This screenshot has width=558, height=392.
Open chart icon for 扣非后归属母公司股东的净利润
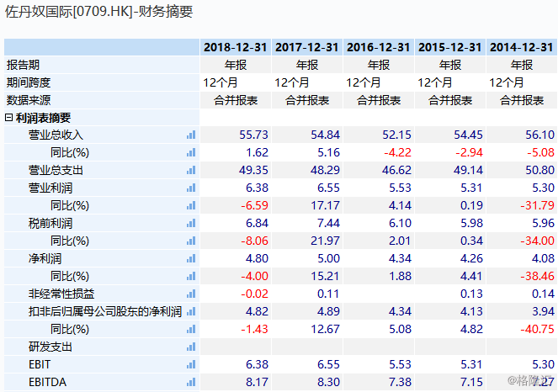point(191,312)
